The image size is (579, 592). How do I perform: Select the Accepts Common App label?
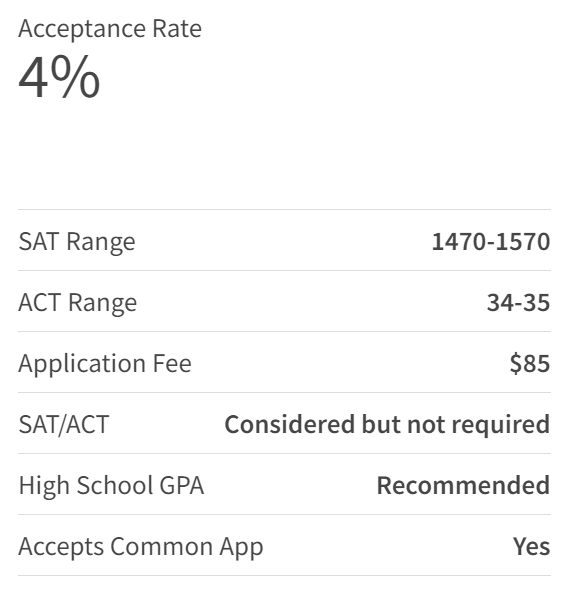click(141, 547)
